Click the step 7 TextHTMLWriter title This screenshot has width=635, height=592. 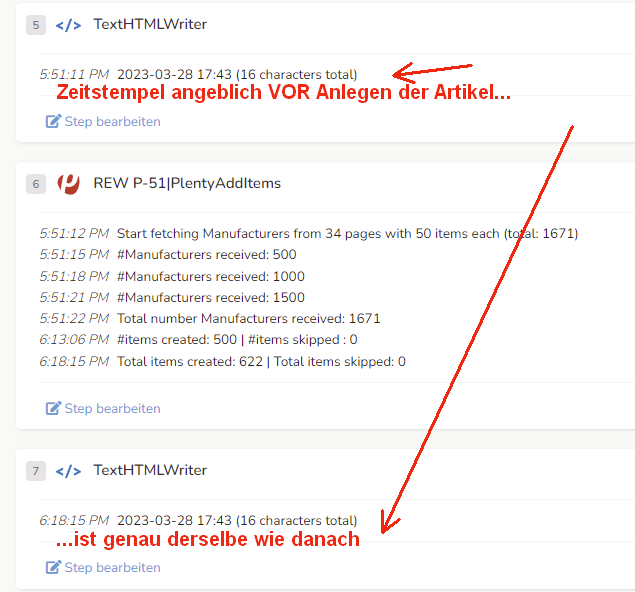click(150, 470)
